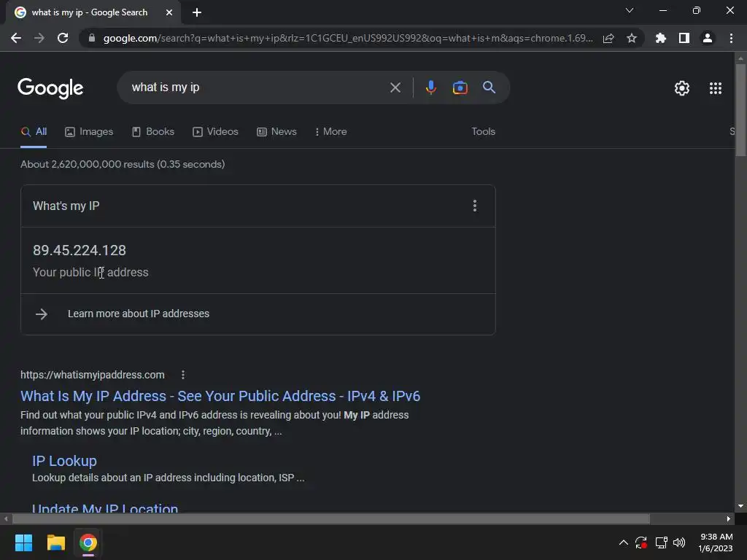
Task: Share this page from the address bar
Action: coord(608,38)
